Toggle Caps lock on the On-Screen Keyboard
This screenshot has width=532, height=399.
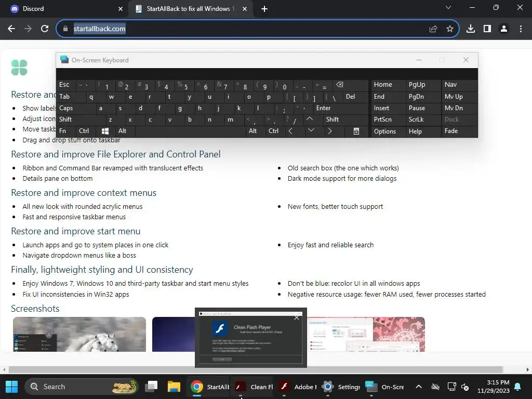click(74, 108)
